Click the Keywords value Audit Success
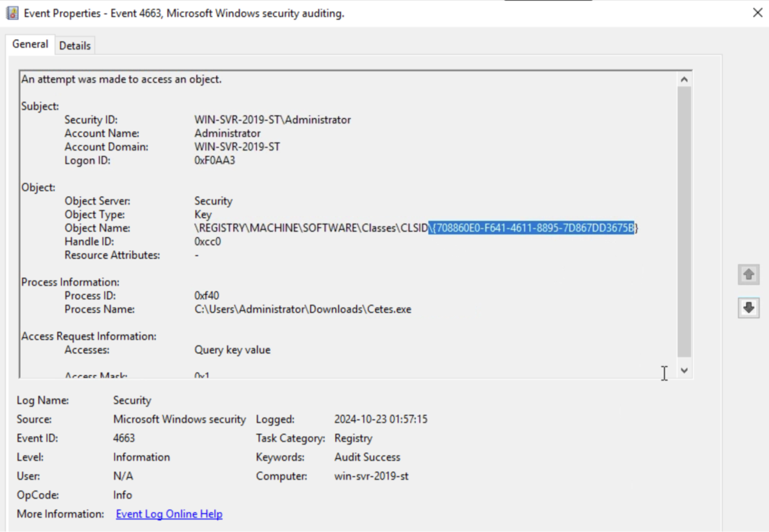This screenshot has height=532, width=769. point(367,457)
